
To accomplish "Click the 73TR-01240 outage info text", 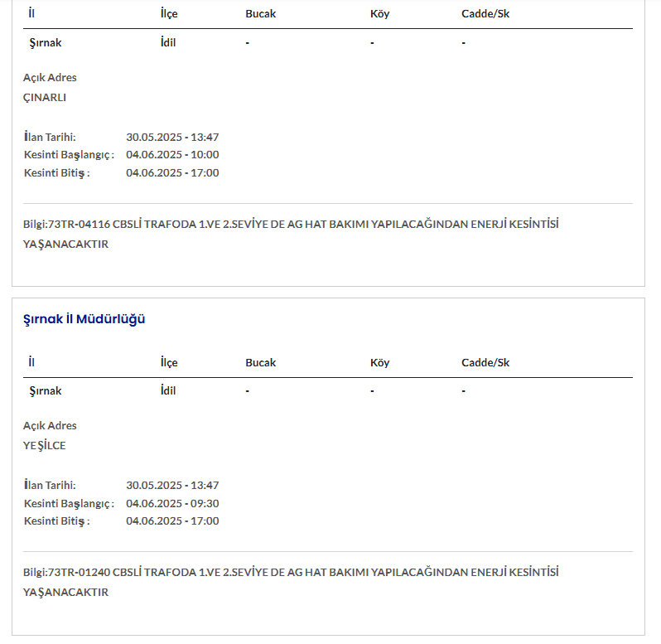I will pyautogui.click(x=290, y=572).
